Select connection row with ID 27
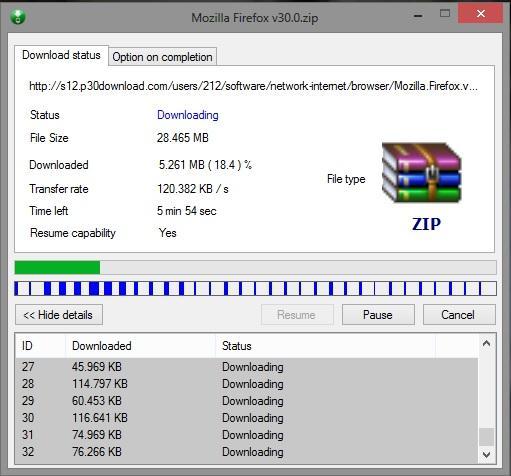511x476 pixels. pos(247,367)
